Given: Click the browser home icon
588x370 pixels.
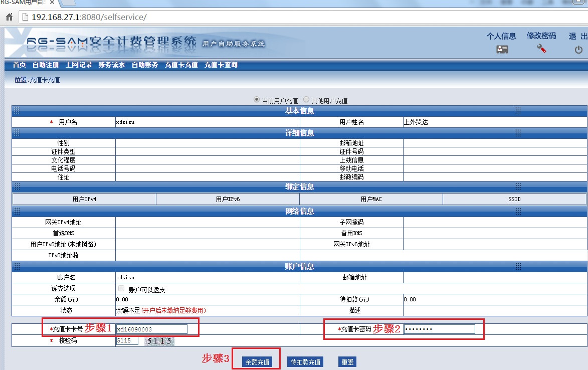Looking at the screenshot, I should pyautogui.click(x=9, y=17).
